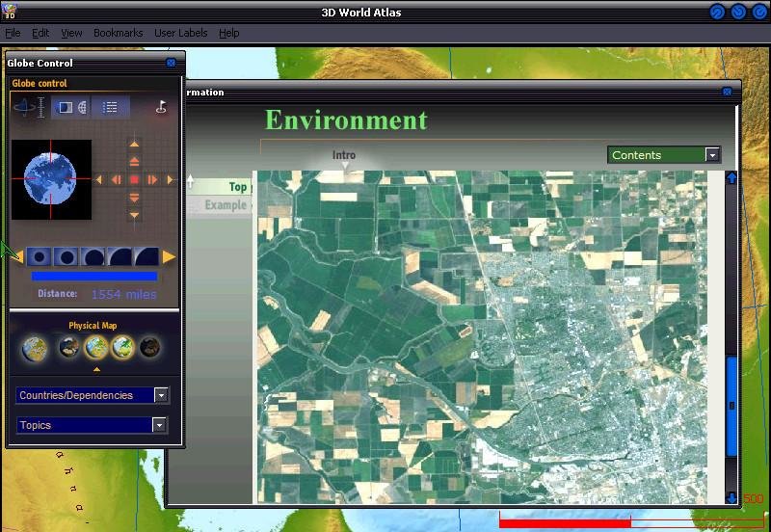Select the dark-ocean satellite globe map style

pos(68,348)
